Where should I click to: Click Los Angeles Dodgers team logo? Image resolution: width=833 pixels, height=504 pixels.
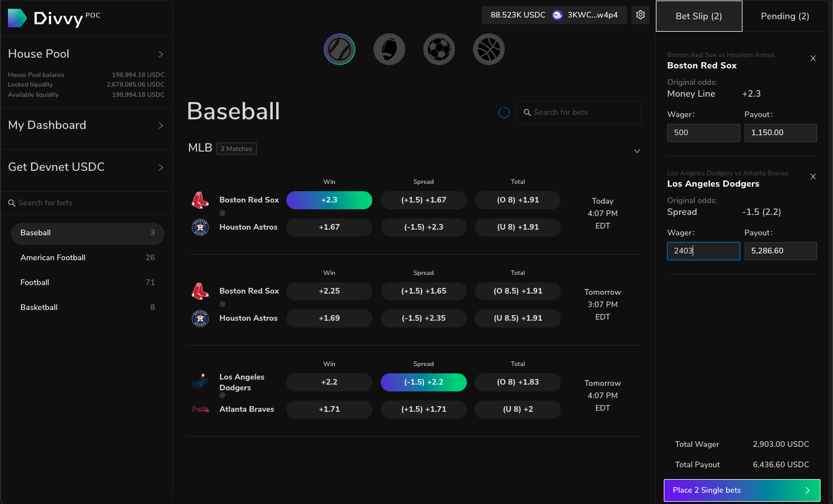200,382
